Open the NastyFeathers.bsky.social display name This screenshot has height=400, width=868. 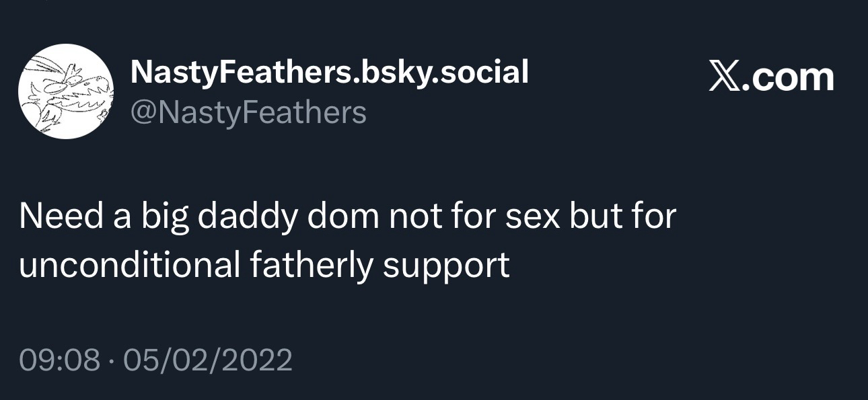pyautogui.click(x=329, y=72)
